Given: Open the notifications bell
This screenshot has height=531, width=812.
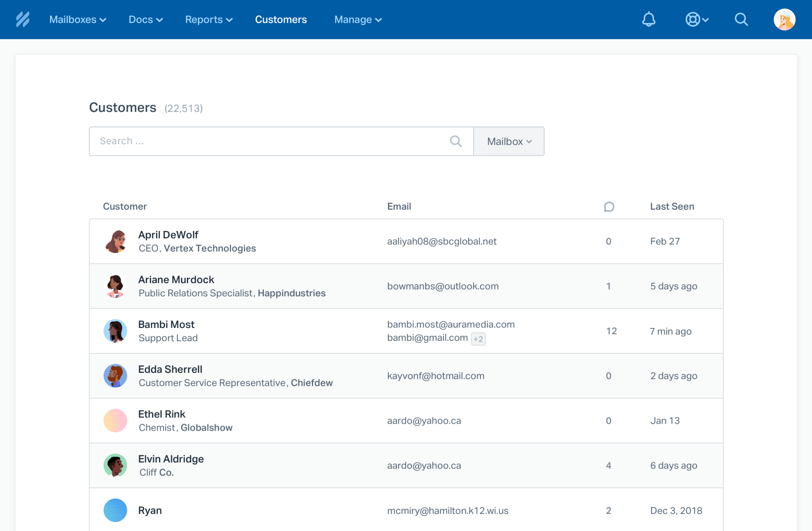Looking at the screenshot, I should pyautogui.click(x=648, y=19).
